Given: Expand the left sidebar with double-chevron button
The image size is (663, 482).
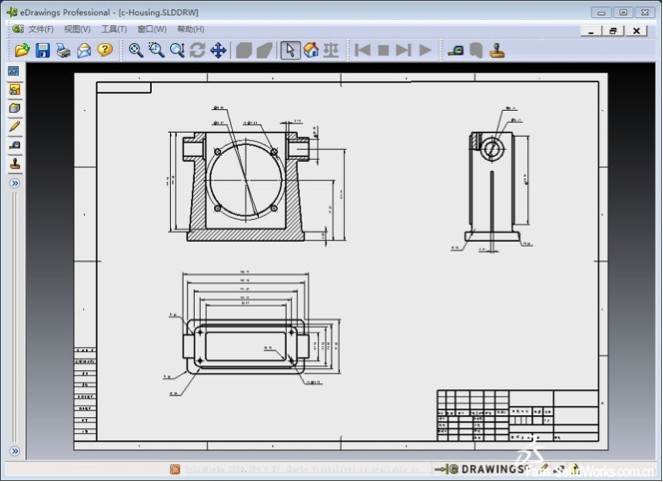Looking at the screenshot, I should [x=15, y=183].
